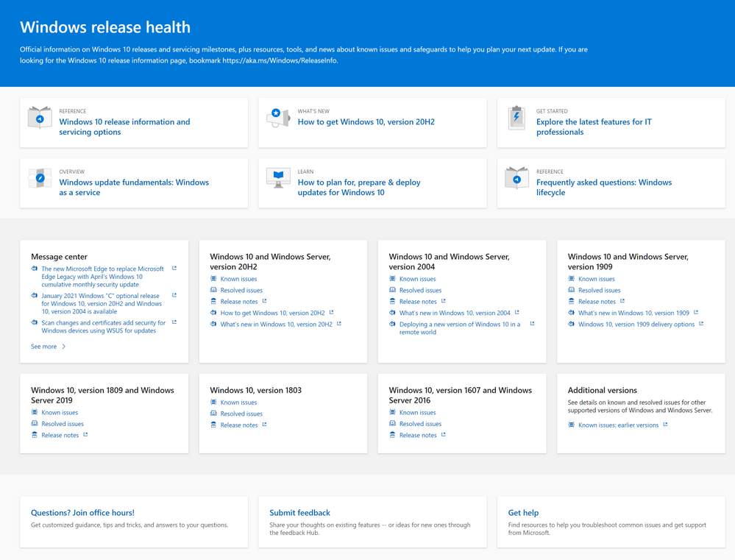Open Resolved issues for version 20H2
Image resolution: width=735 pixels, height=560 pixels.
[x=241, y=291]
